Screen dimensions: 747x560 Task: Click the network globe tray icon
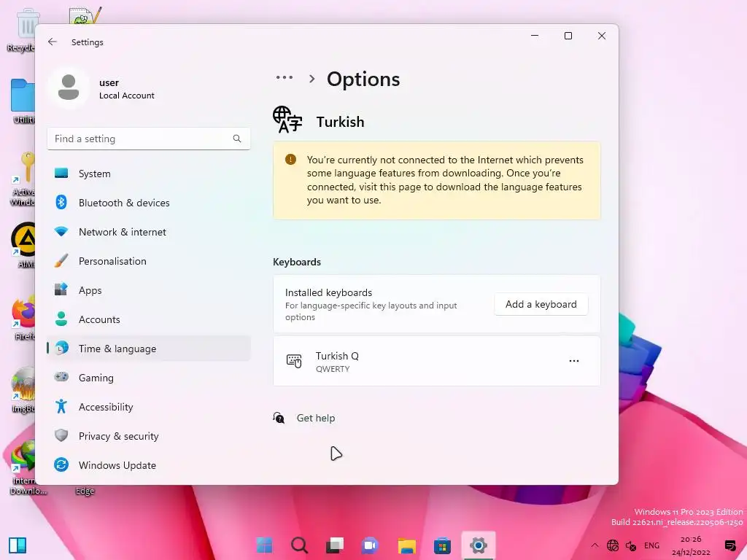(x=613, y=545)
